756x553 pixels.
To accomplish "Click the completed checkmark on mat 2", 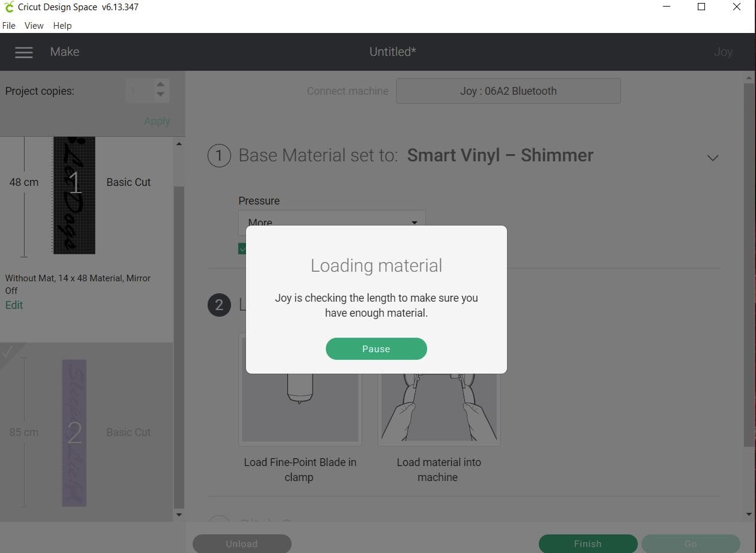I will (x=8, y=352).
